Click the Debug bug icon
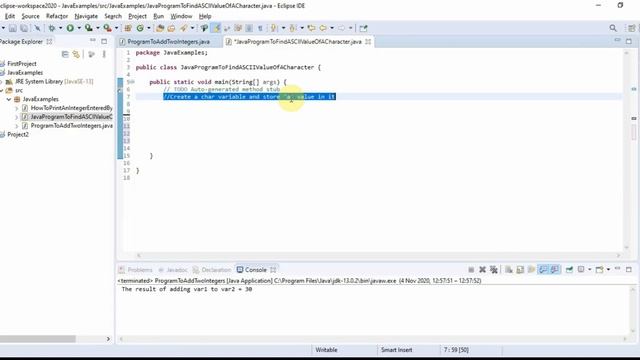The width and height of the screenshot is (640, 360). 52,28
